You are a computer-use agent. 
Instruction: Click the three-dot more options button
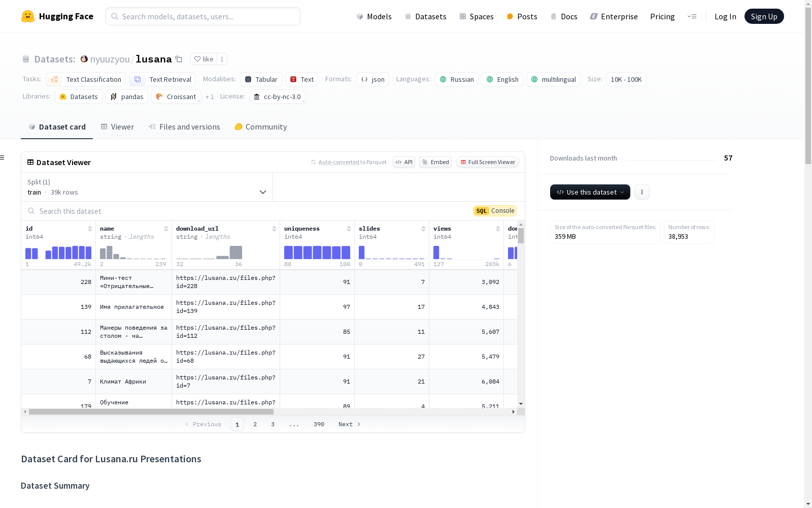pyautogui.click(x=642, y=192)
